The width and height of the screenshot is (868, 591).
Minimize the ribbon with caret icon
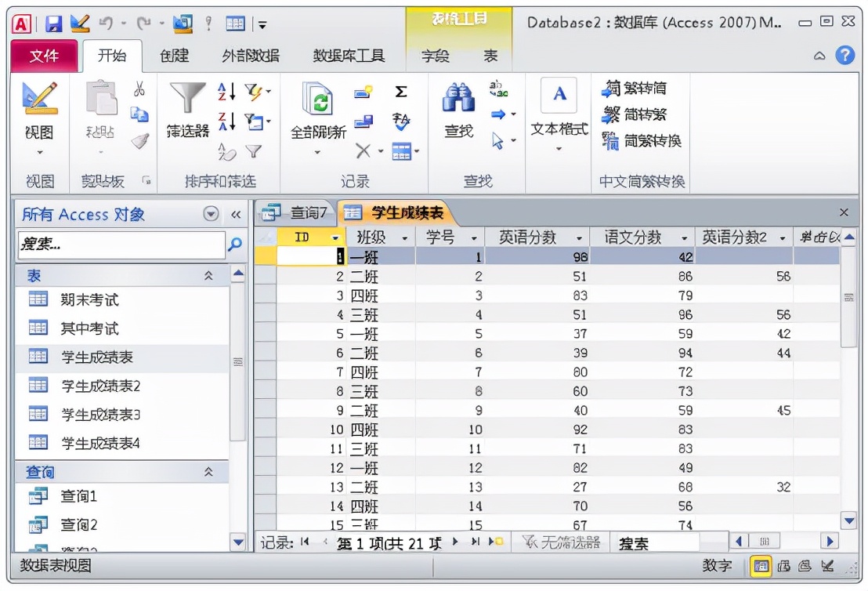[x=820, y=56]
